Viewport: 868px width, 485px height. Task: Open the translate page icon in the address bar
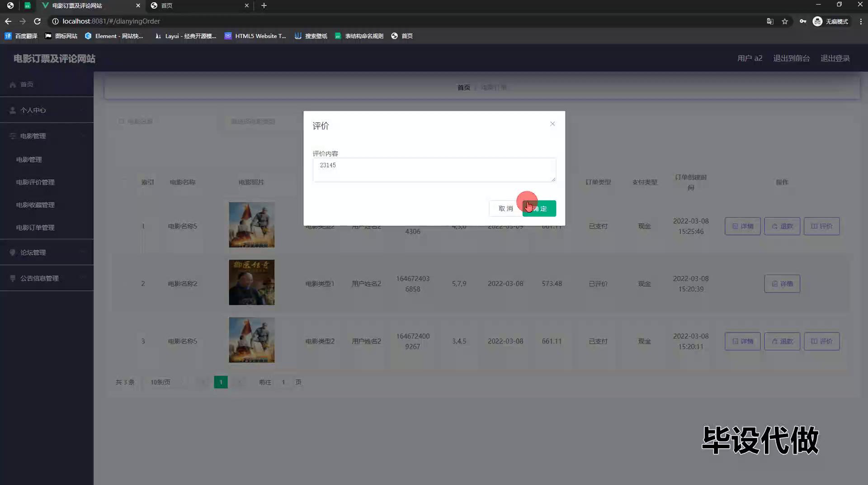click(770, 21)
